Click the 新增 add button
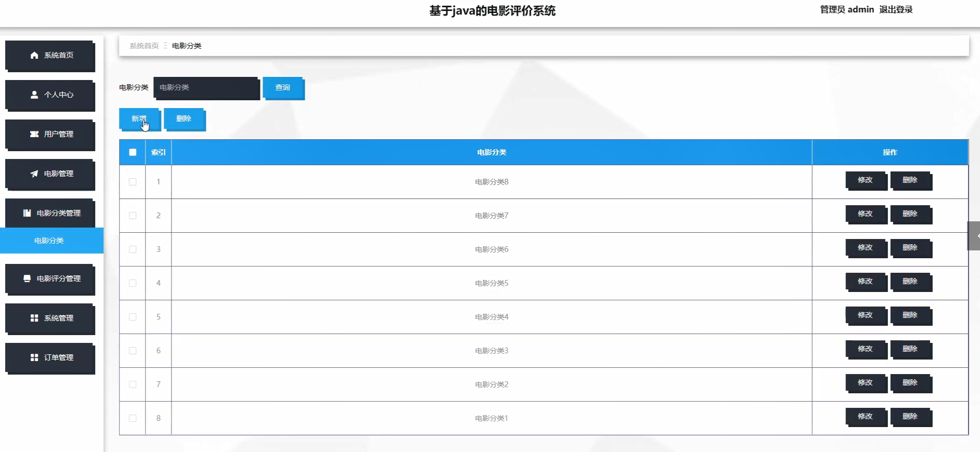 click(139, 119)
